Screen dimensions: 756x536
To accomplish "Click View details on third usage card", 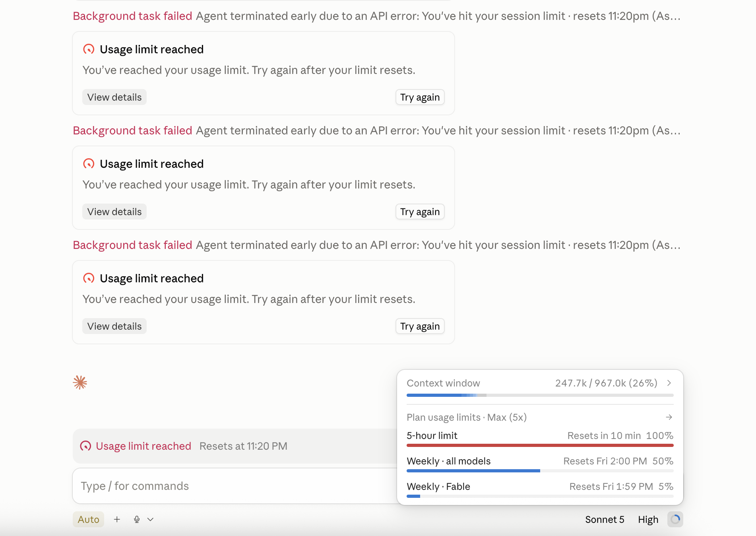I will pos(114,326).
